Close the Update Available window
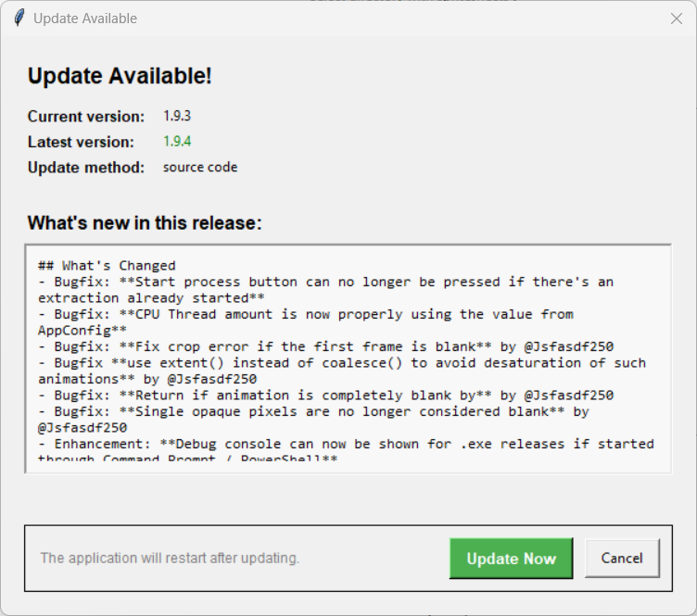This screenshot has width=697, height=616. click(x=677, y=19)
